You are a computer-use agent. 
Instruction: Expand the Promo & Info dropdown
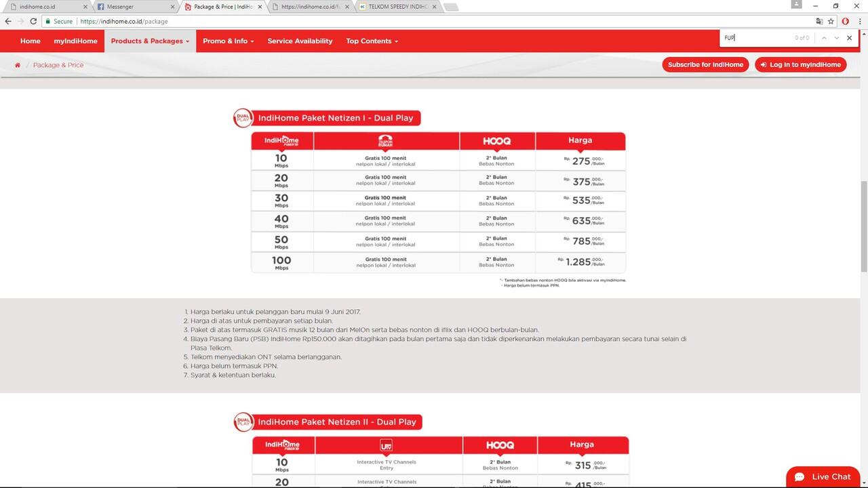[228, 41]
